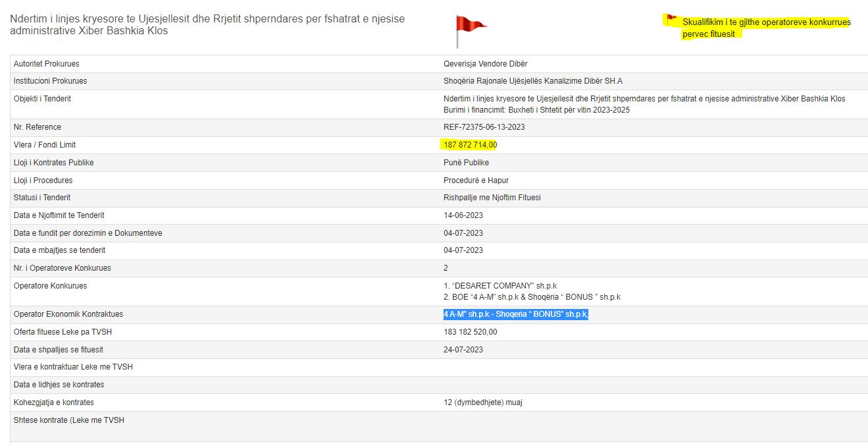Click the blue-selected contractor name
Screen dimensions: 868x444
[516, 314]
